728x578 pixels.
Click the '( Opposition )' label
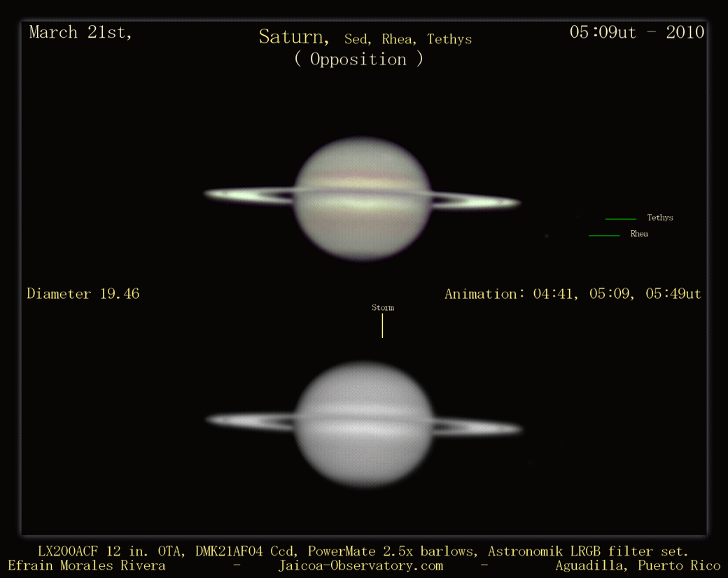(x=358, y=59)
